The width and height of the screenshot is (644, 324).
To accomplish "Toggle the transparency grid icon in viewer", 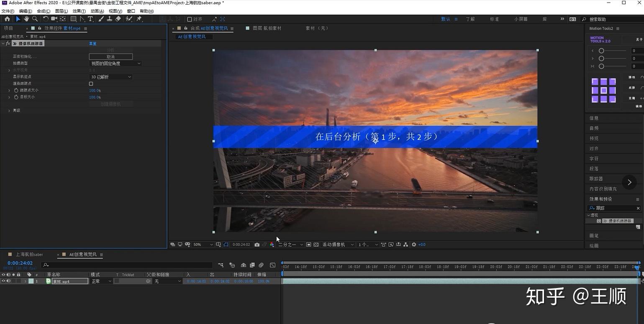I will point(316,245).
